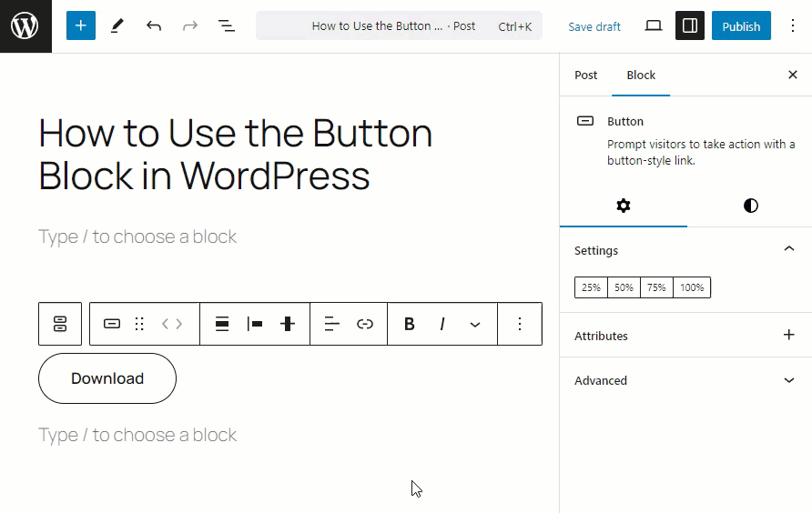Set button width to 75%
The width and height of the screenshot is (812, 513).
click(x=656, y=287)
